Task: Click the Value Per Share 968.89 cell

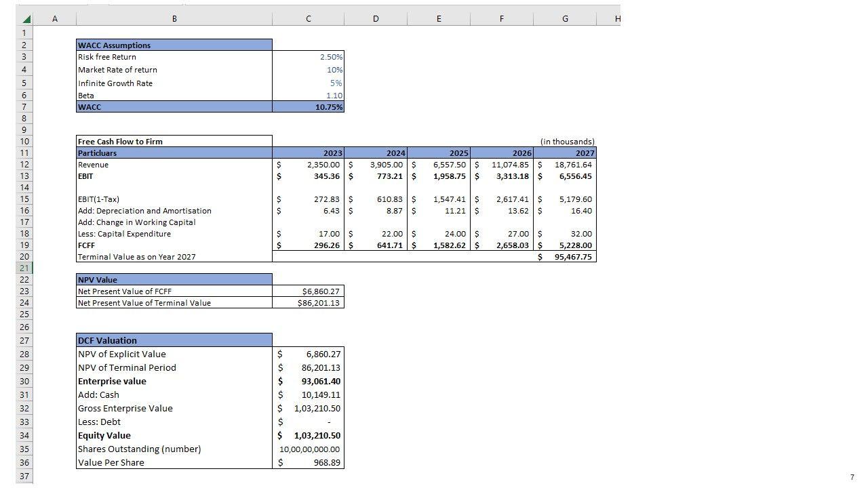Action: pyautogui.click(x=309, y=463)
